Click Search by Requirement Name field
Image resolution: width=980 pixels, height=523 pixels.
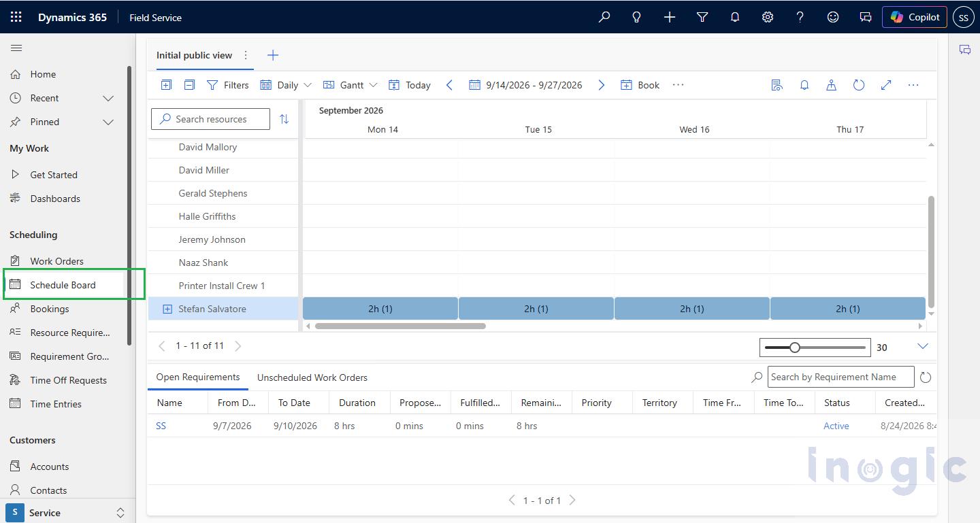(841, 377)
